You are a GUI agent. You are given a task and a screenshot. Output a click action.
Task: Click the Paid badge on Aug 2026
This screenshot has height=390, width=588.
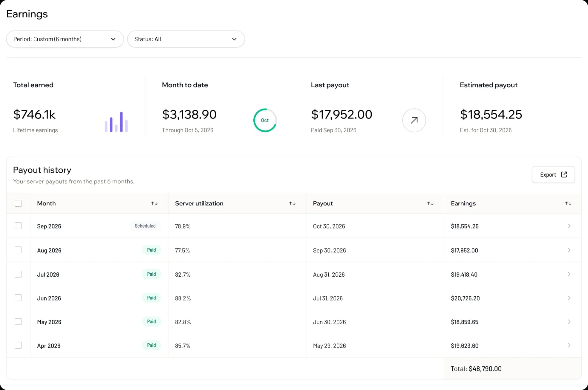point(151,250)
